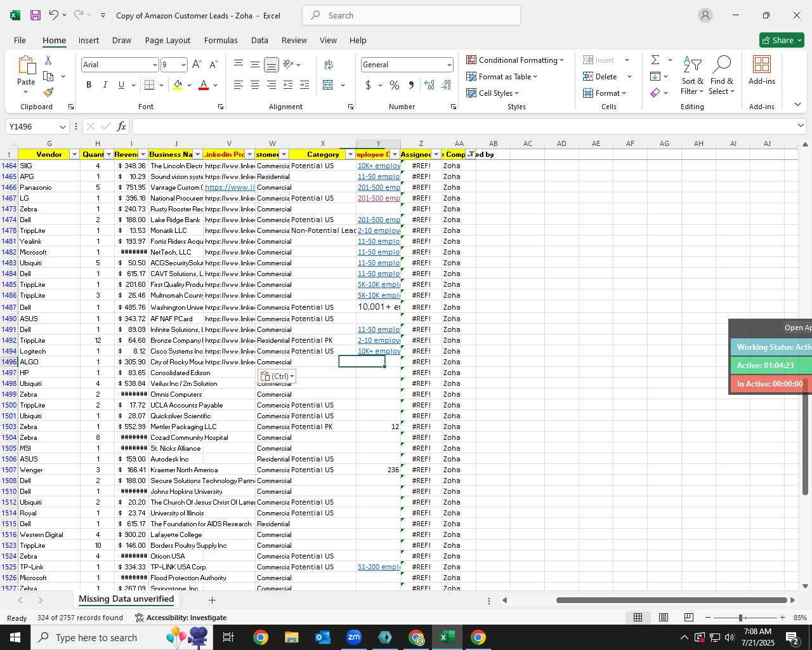
Task: Open the 51-200 employees link in row 1525
Action: pyautogui.click(x=379, y=567)
